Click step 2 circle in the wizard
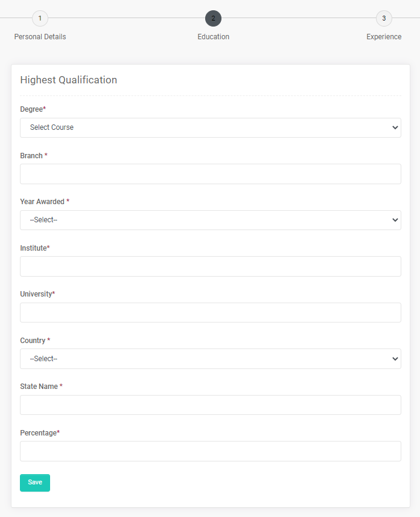 pyautogui.click(x=213, y=18)
